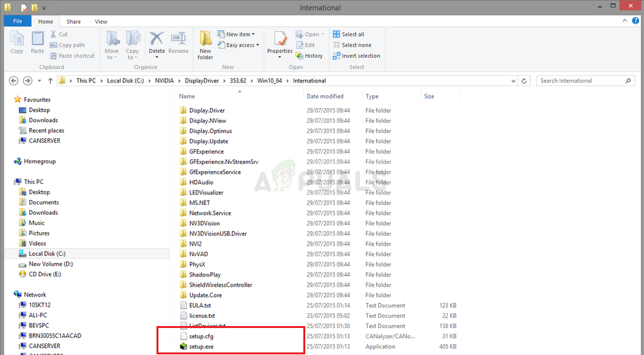The width and height of the screenshot is (644, 355).
Task: Switch to the Share ribbon tab
Action: pyautogui.click(x=73, y=22)
